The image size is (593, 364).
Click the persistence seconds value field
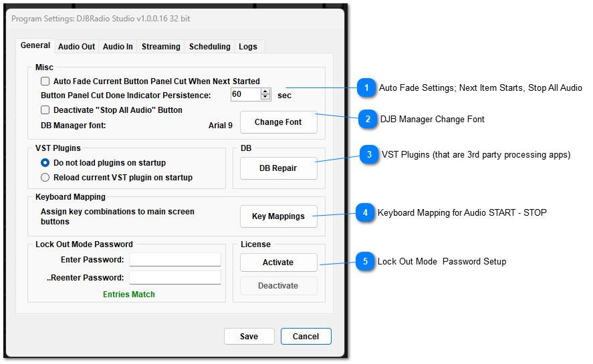click(246, 94)
